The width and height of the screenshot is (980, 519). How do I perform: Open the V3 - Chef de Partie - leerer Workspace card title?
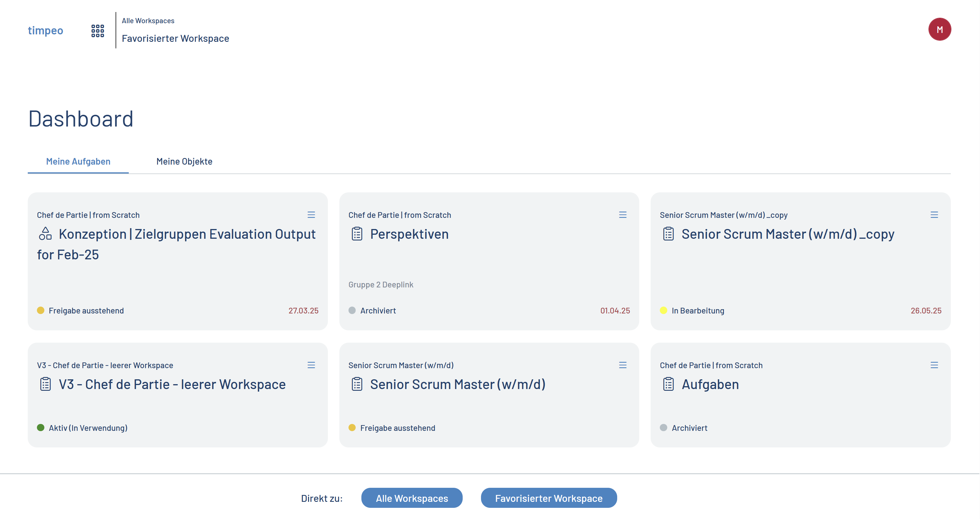(x=172, y=384)
